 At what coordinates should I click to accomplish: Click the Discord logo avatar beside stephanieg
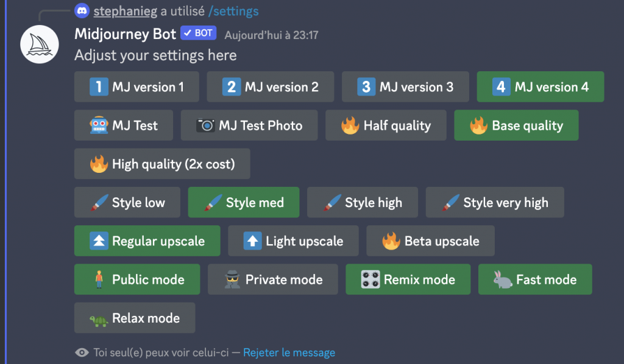(82, 11)
